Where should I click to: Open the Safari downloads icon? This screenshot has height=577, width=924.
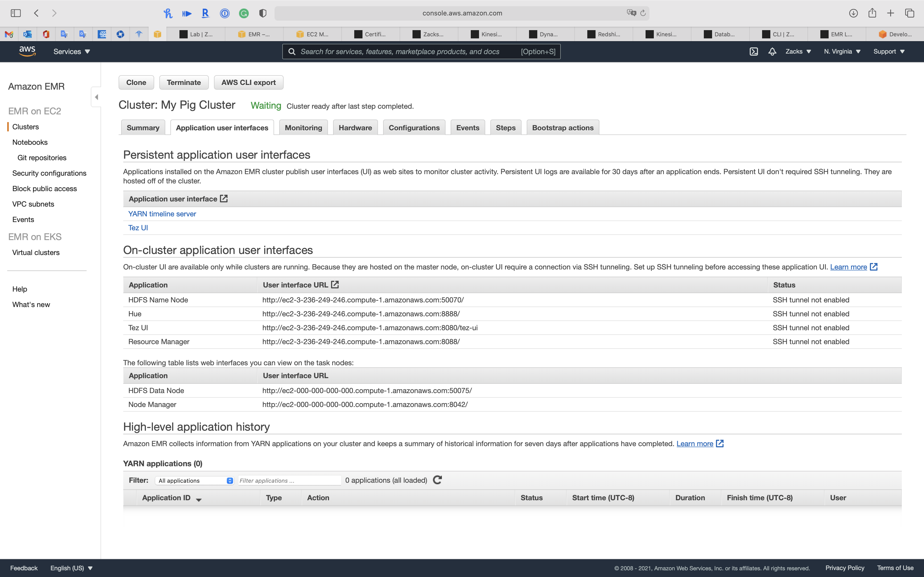tap(853, 13)
